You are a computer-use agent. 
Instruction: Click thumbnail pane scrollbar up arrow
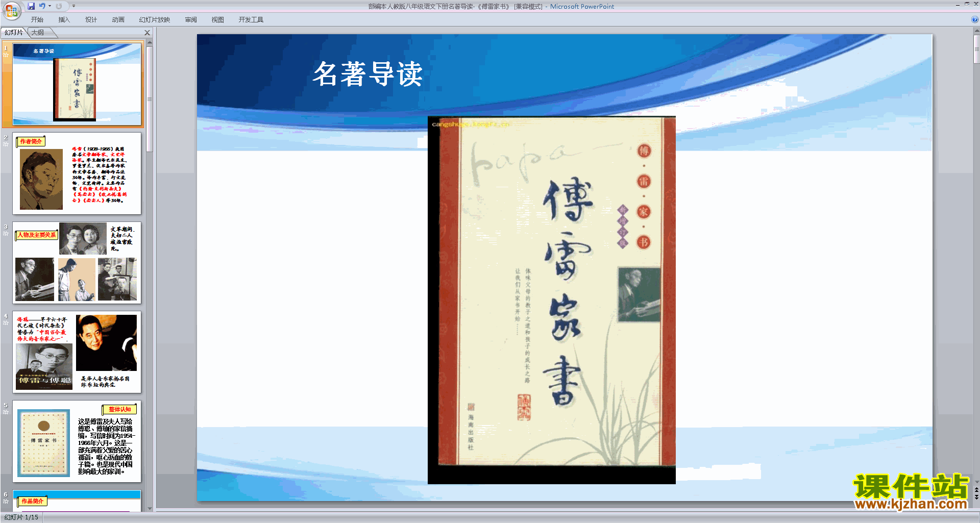(x=150, y=43)
